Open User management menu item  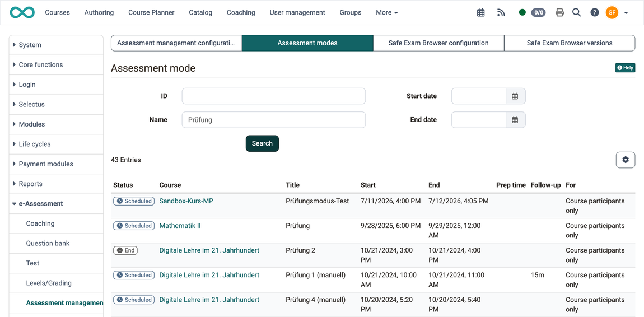coord(297,13)
